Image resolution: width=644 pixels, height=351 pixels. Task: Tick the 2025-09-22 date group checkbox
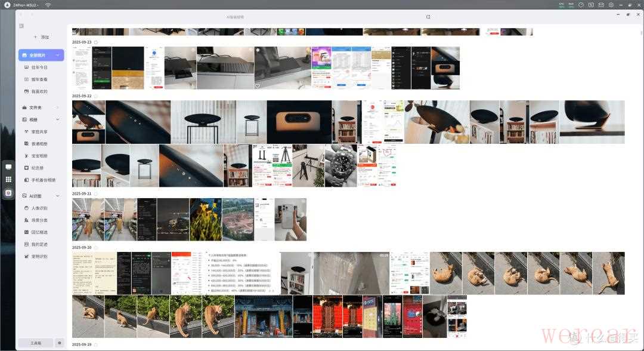[96, 96]
